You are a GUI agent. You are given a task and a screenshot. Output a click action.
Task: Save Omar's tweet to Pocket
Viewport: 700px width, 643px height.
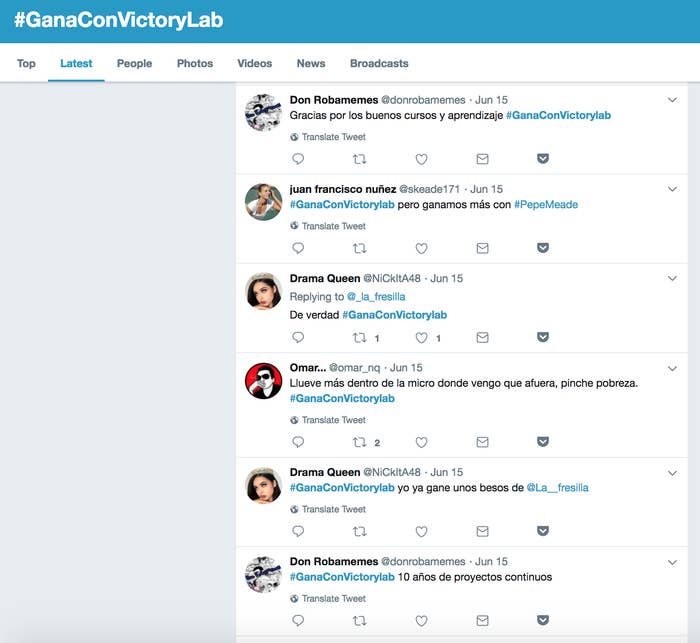543,442
